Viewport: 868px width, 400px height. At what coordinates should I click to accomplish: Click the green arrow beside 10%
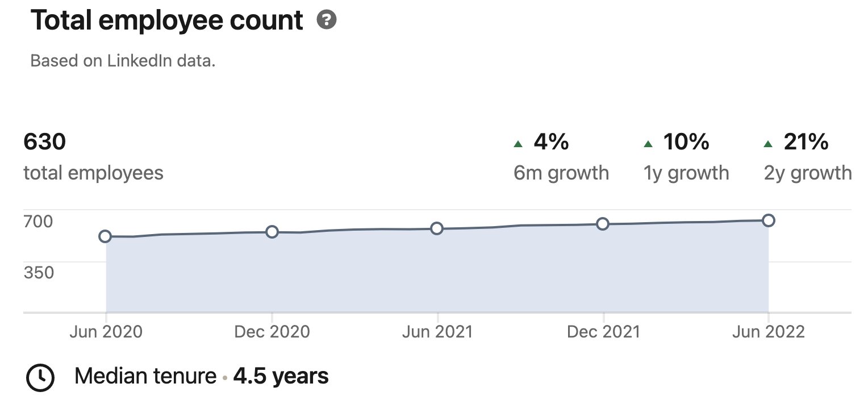click(648, 144)
